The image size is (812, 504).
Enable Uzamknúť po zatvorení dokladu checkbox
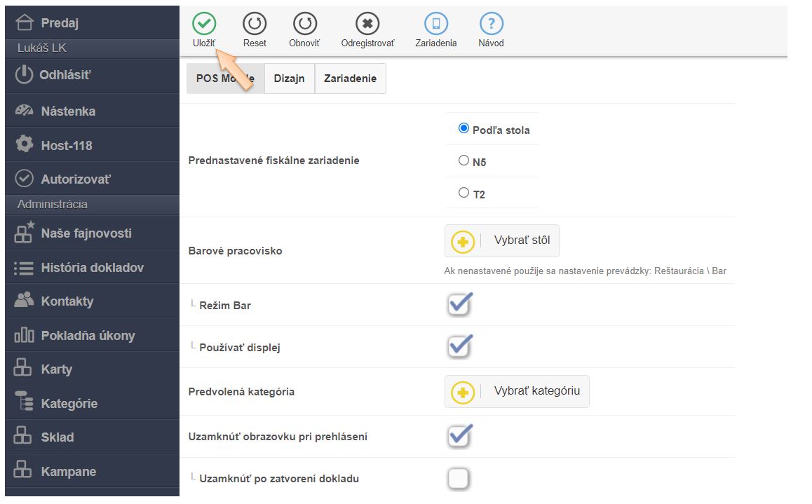[x=459, y=479]
